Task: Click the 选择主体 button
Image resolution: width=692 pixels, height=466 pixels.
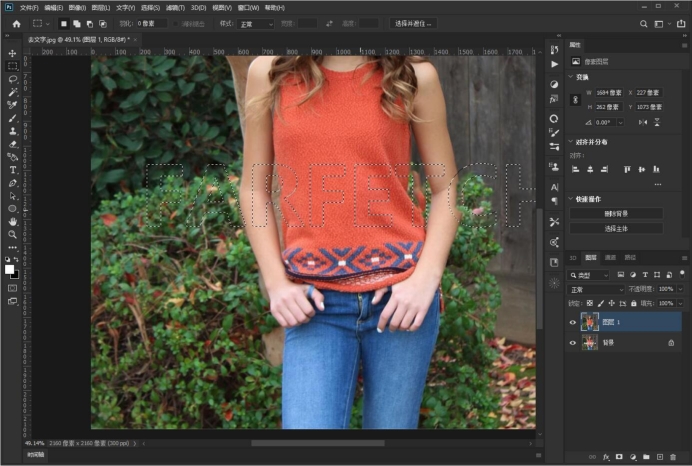Action: [x=616, y=228]
